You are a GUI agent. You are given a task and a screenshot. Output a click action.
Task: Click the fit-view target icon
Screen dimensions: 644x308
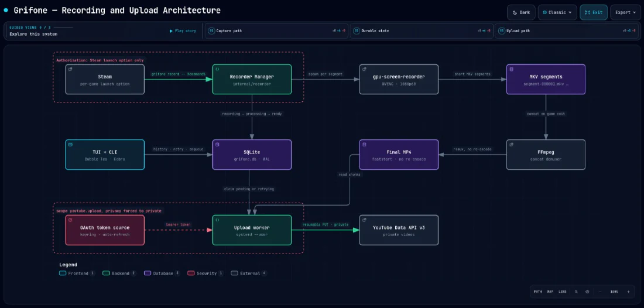click(x=587, y=292)
